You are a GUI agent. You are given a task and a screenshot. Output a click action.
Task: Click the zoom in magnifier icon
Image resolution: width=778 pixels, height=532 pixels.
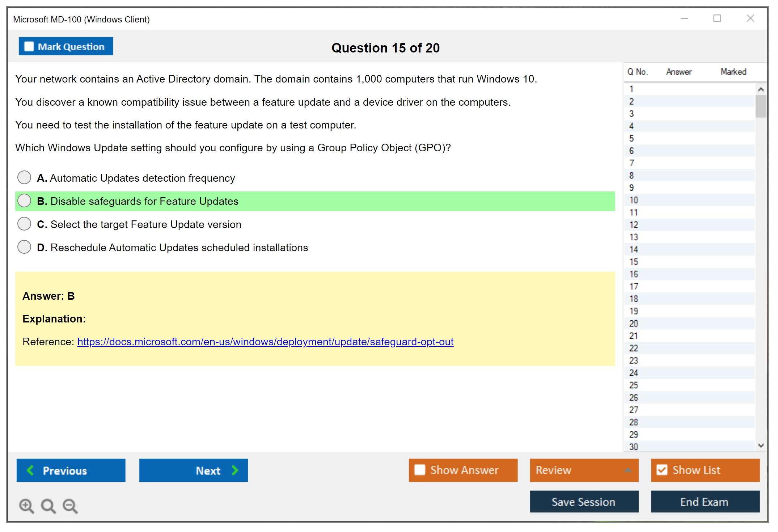click(x=26, y=506)
